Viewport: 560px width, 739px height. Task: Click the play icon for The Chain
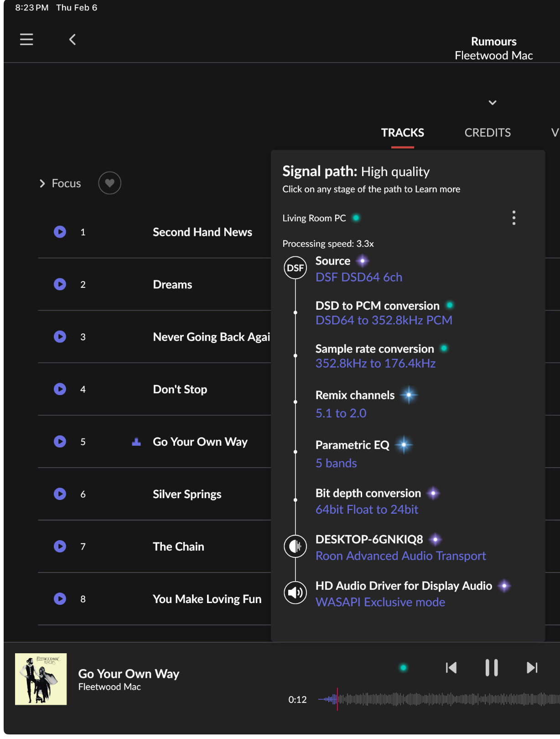[60, 546]
